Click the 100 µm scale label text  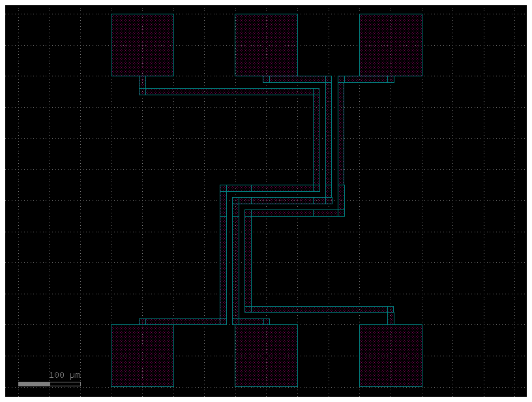tap(65, 375)
